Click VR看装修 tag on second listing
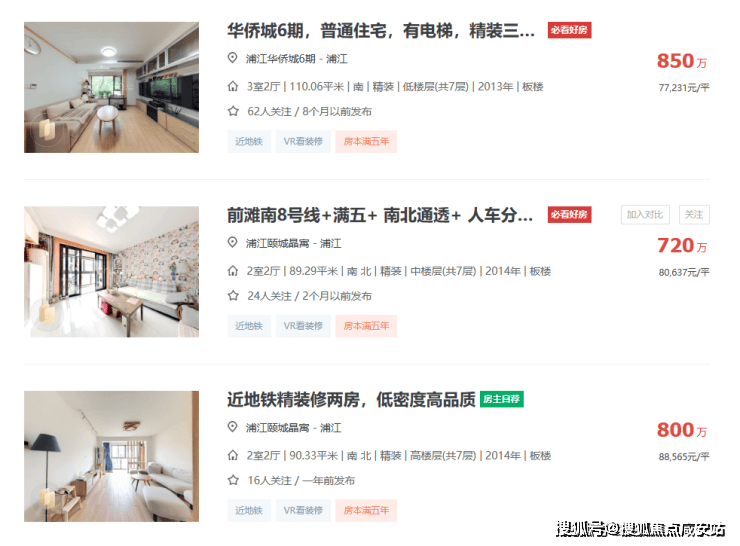The width and height of the screenshot is (740, 546). [303, 326]
